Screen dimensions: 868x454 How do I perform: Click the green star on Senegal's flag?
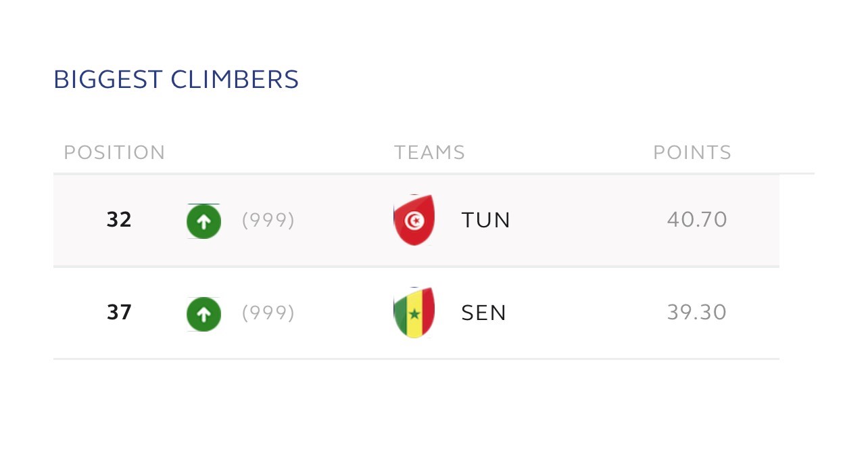[x=414, y=314]
